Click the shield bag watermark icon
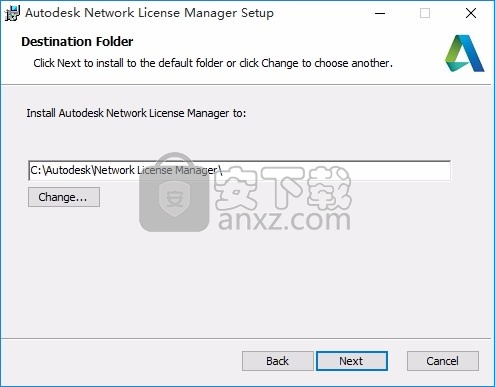The image size is (495, 387). [x=174, y=192]
